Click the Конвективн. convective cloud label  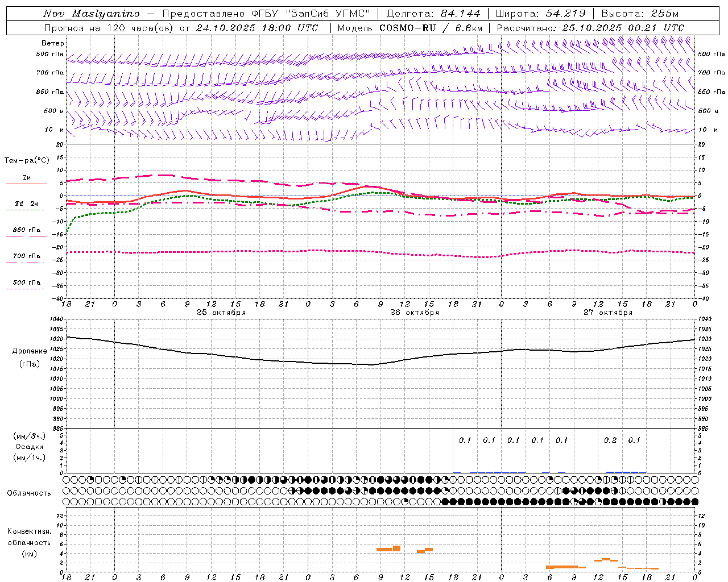pos(29,531)
